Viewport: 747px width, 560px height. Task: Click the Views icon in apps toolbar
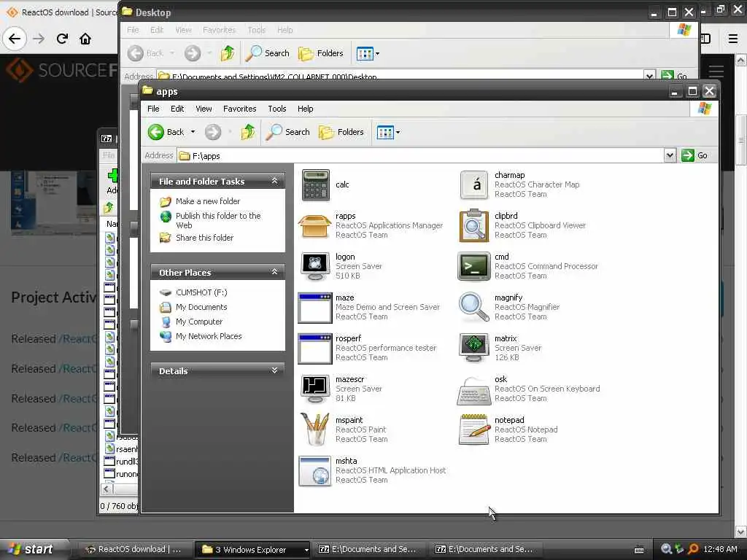tap(385, 132)
